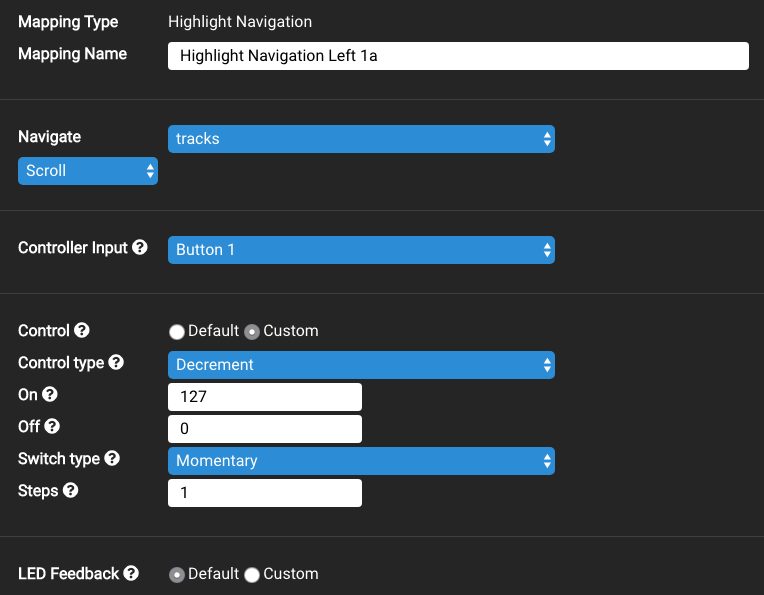The height and width of the screenshot is (595, 764).
Task: Open help tooltip for Control type
Action: [116, 362]
